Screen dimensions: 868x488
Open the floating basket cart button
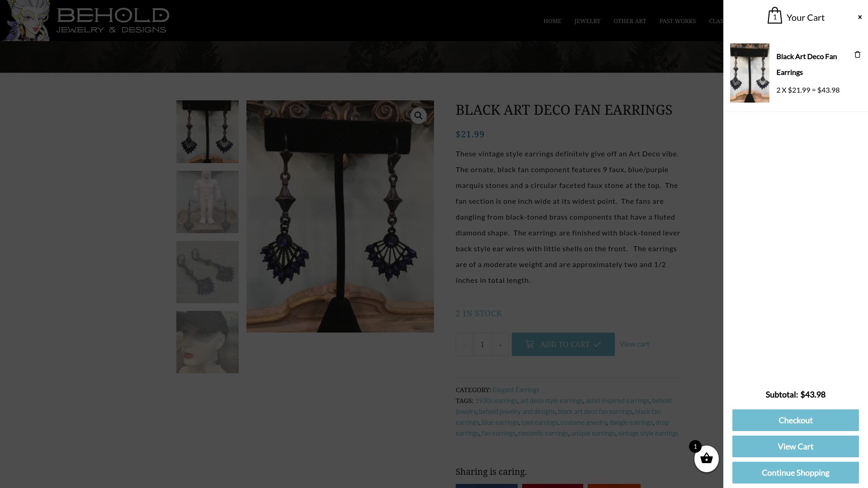point(706,459)
